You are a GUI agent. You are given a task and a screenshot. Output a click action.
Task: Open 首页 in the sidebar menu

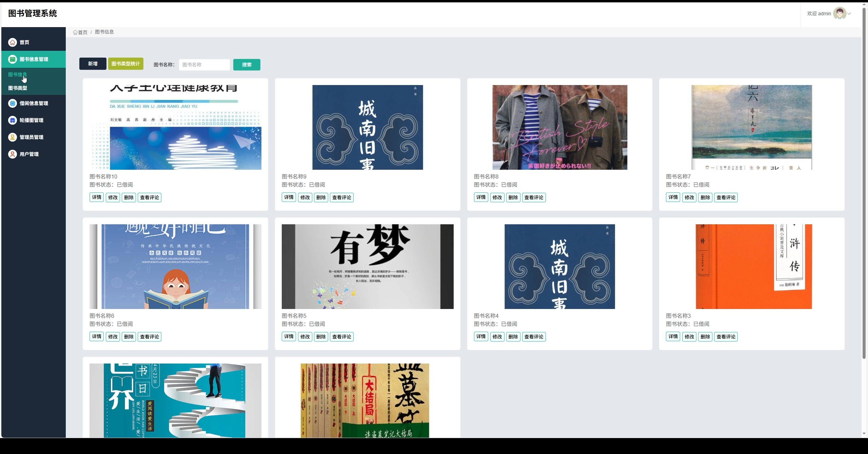(34, 42)
